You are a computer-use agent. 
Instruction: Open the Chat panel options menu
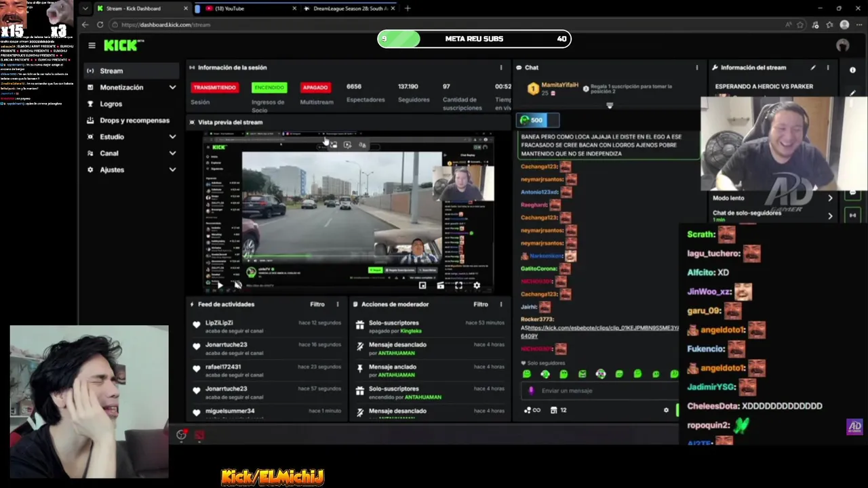(696, 68)
